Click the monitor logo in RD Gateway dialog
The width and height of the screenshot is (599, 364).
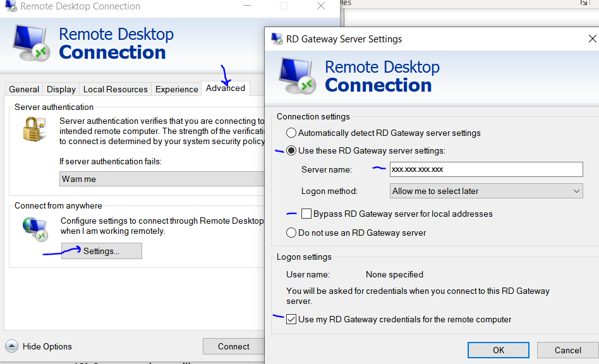(x=298, y=76)
